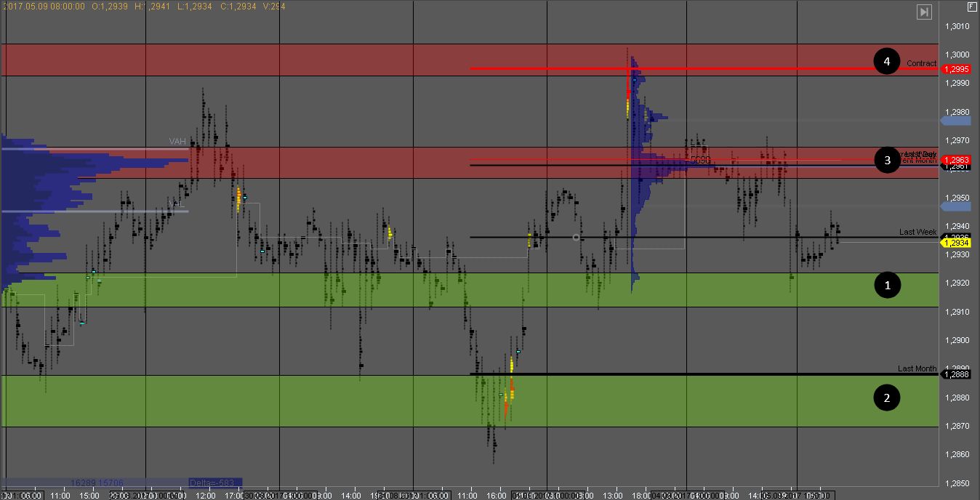
Task: Click the 1,3010 price scale label
Action: tap(957, 26)
